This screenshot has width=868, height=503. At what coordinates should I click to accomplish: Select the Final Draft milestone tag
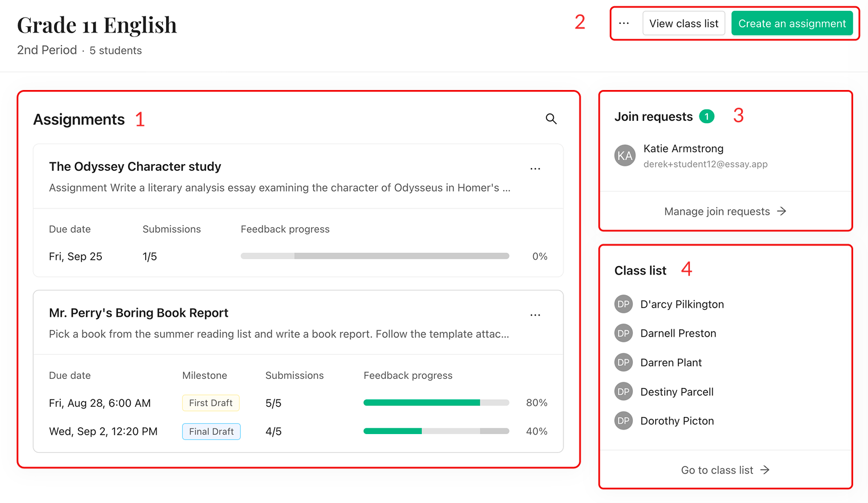click(211, 431)
